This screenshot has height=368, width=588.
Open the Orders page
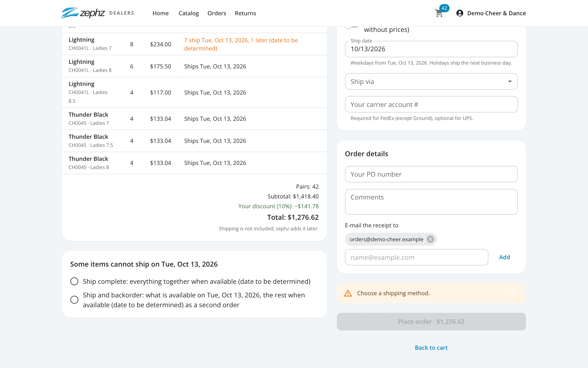tap(217, 13)
